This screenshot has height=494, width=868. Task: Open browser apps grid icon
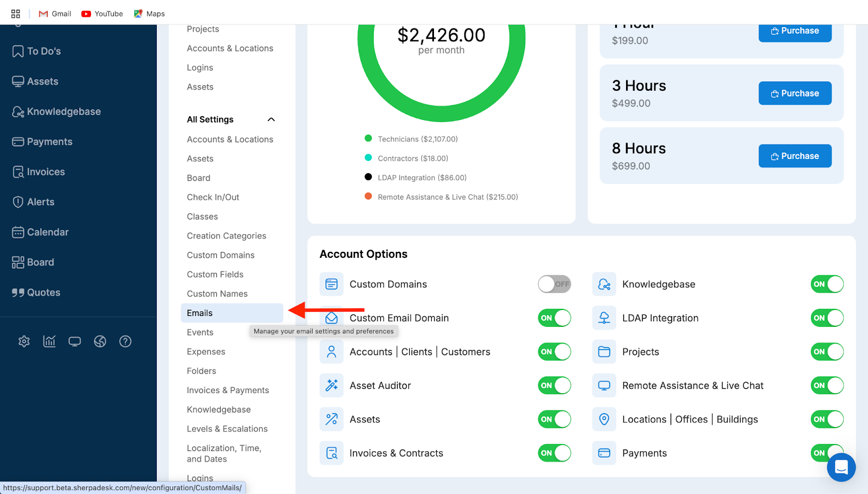coord(16,14)
